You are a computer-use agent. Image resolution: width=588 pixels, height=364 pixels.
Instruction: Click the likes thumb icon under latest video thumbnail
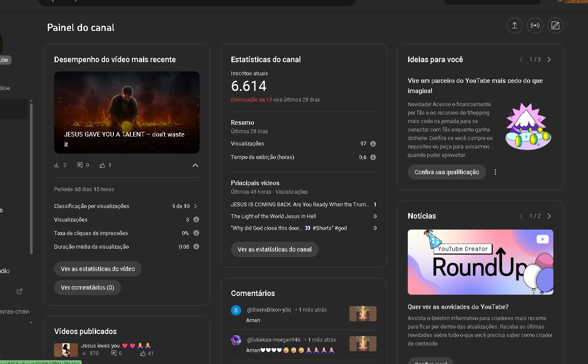click(x=102, y=165)
